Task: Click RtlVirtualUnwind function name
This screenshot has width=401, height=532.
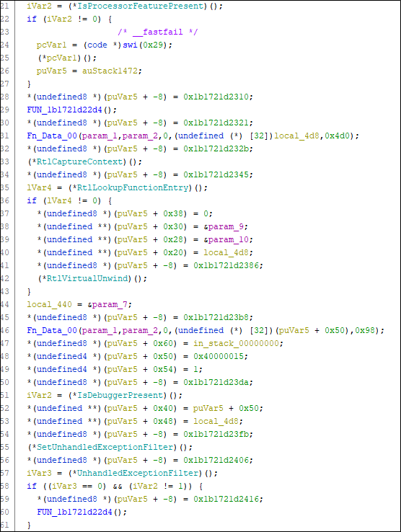Action: point(87,278)
